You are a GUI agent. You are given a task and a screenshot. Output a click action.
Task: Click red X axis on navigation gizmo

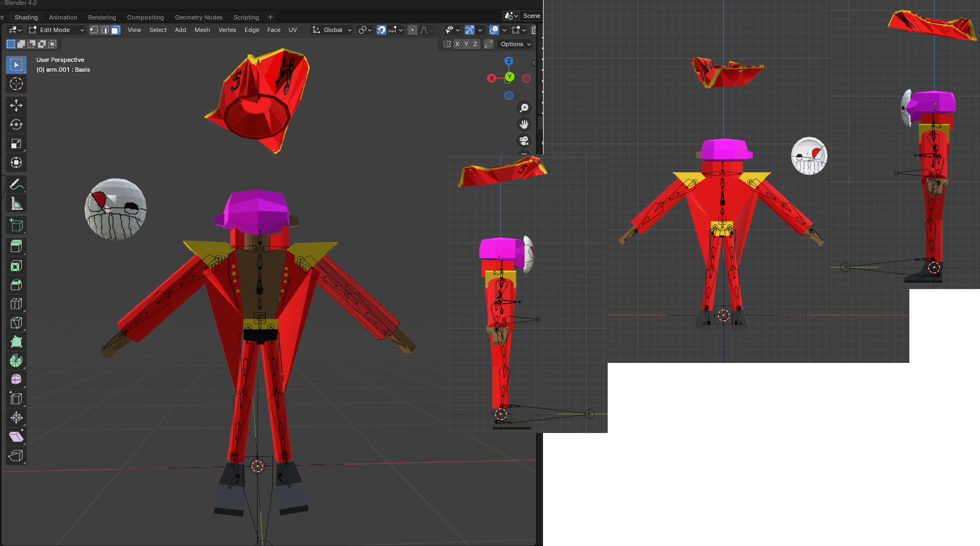pyautogui.click(x=491, y=78)
